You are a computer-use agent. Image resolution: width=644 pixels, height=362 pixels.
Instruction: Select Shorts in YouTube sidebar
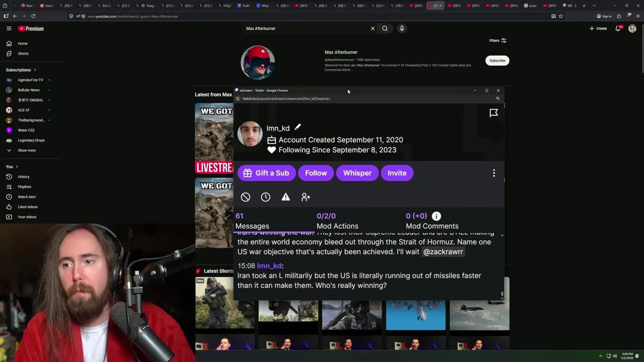click(23, 54)
